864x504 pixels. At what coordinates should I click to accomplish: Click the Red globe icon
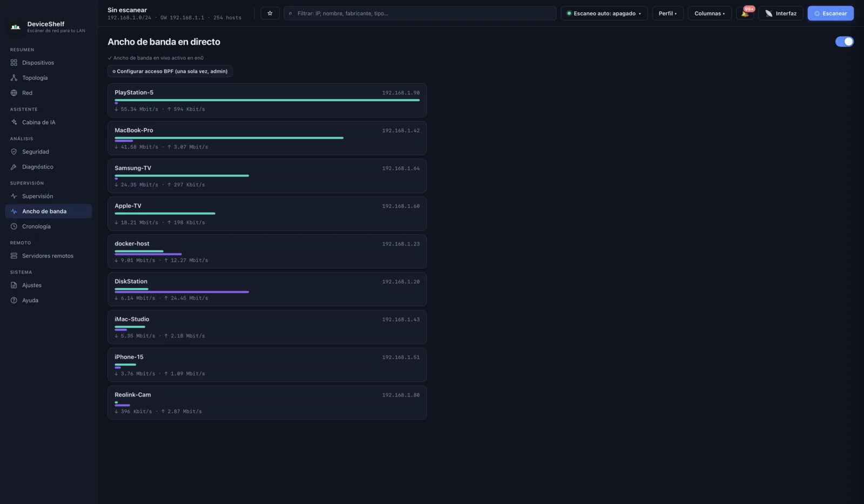[x=14, y=93]
